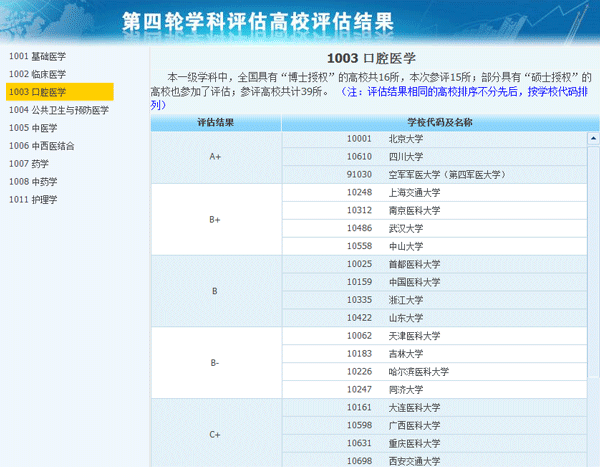Click the 学校代码及名称 column header
The height and width of the screenshot is (468, 600).
[x=440, y=122]
